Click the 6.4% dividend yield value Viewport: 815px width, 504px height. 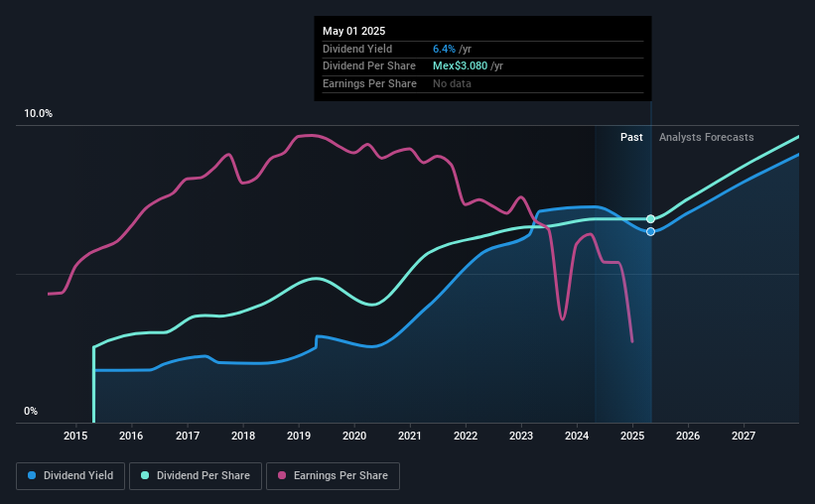pos(444,49)
